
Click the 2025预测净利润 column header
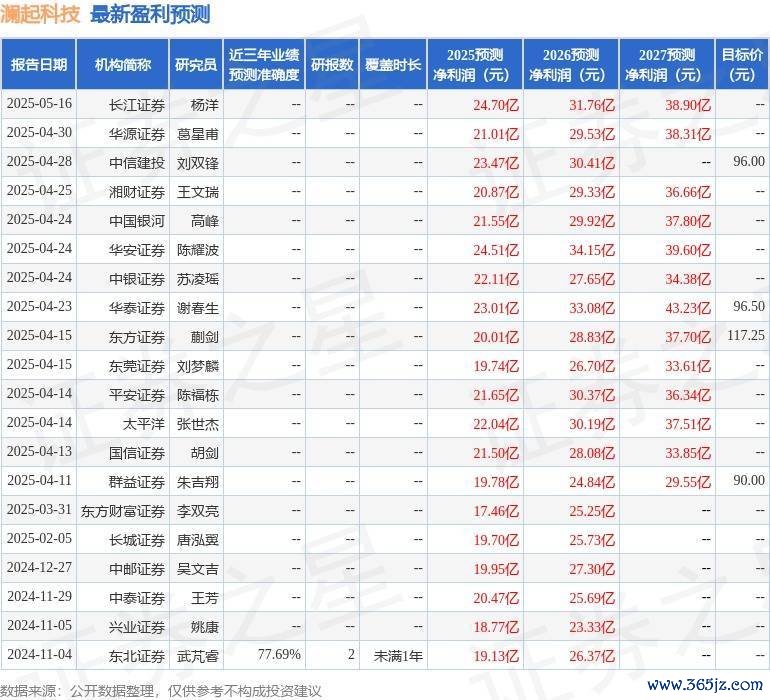click(x=475, y=64)
